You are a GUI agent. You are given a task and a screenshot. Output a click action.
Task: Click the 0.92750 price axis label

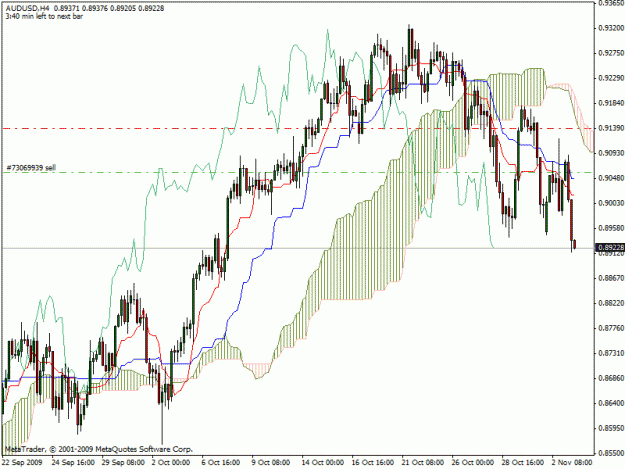[x=611, y=53]
